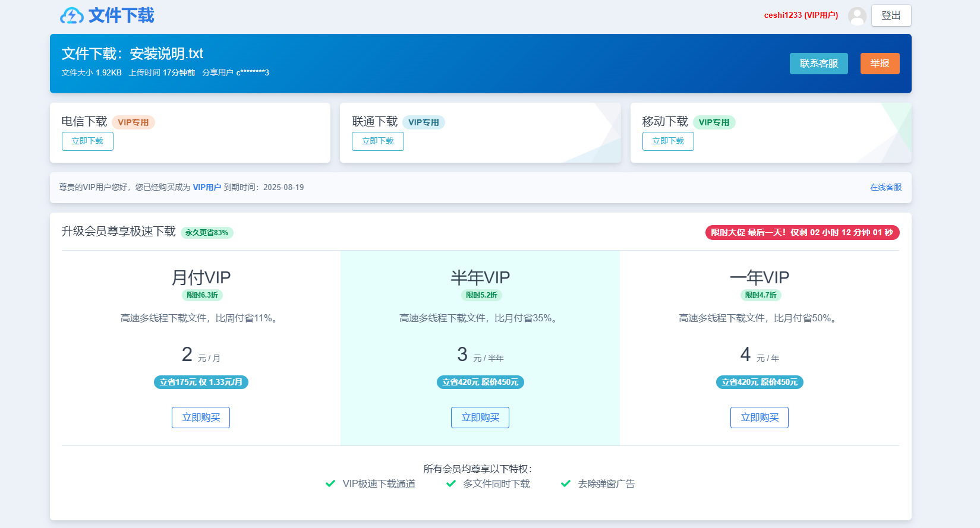Click the 限时4.7折 discount tag
The width and height of the screenshot is (980, 528).
(761, 295)
